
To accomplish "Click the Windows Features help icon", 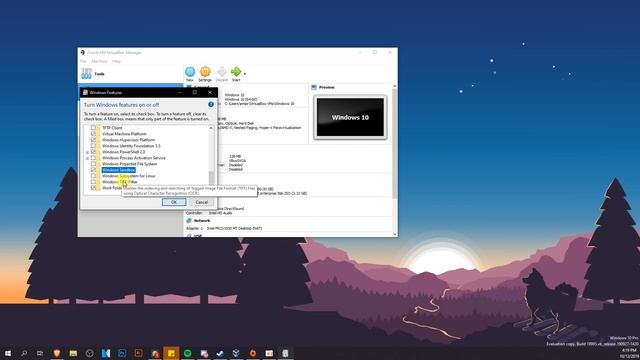I will pos(211,104).
